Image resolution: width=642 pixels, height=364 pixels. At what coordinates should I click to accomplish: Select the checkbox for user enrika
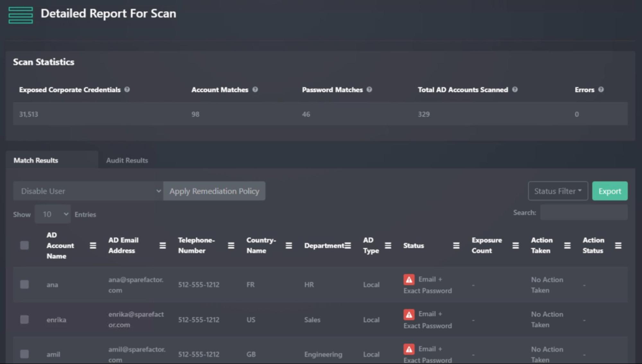point(24,320)
